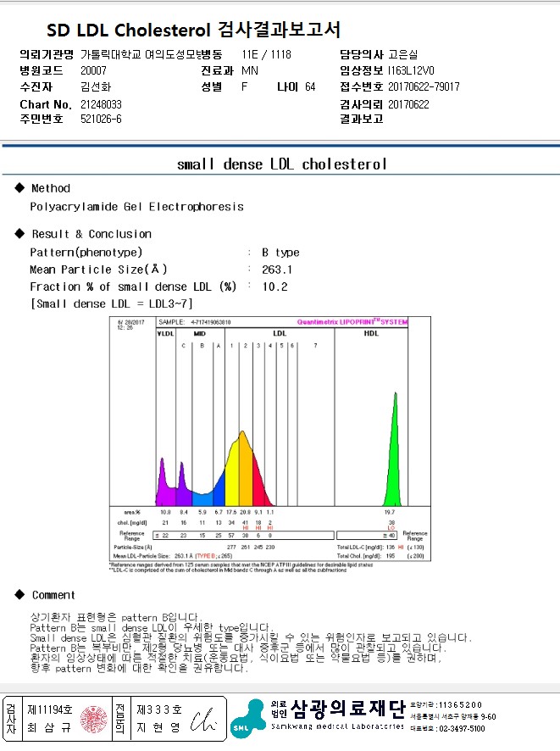Click the 'Result & Conclusion' heading
This screenshot has height=751, width=560.
click(91, 234)
